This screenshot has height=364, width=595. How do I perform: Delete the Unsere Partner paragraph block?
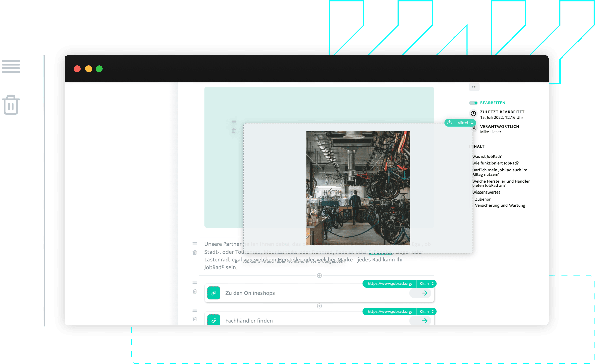pyautogui.click(x=195, y=252)
